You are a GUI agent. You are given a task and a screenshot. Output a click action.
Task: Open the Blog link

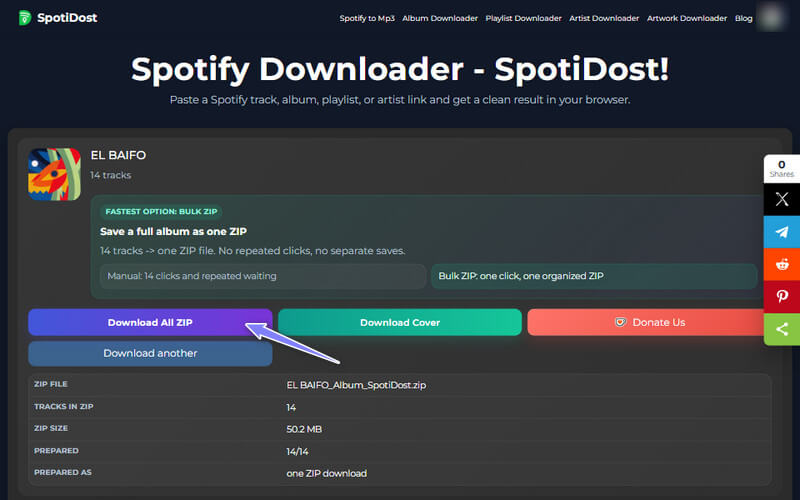tap(743, 18)
